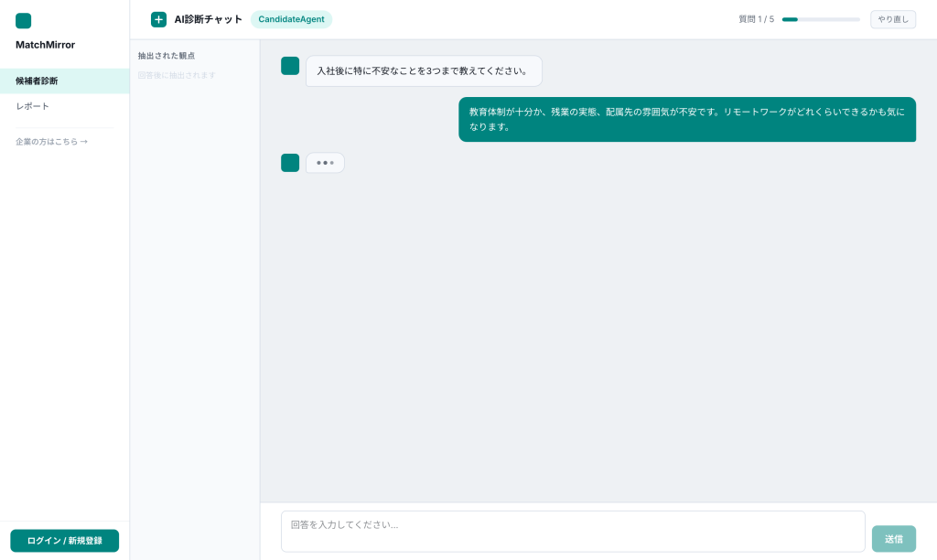Image resolution: width=937 pixels, height=560 pixels.
Task: Click the plus icon beside AI診断チャット
Action: (158, 20)
